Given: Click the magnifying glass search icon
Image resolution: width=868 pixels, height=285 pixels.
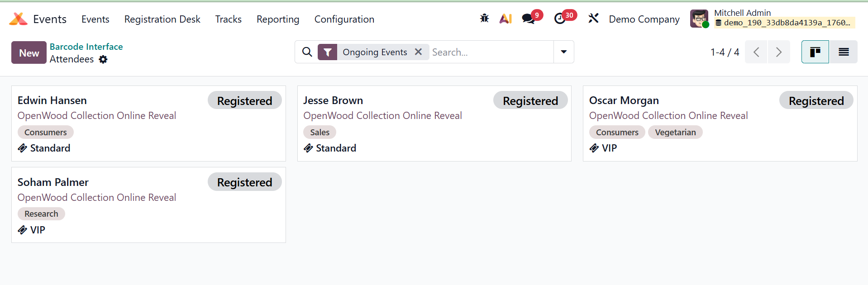Looking at the screenshot, I should click(307, 52).
